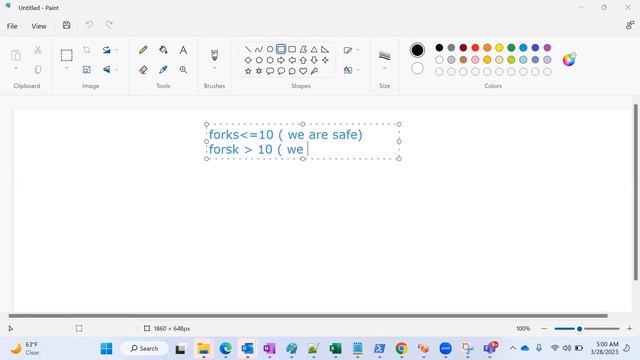Select the Rectangular selection tool
Screen dimensions: 640x360
pyautogui.click(x=67, y=55)
